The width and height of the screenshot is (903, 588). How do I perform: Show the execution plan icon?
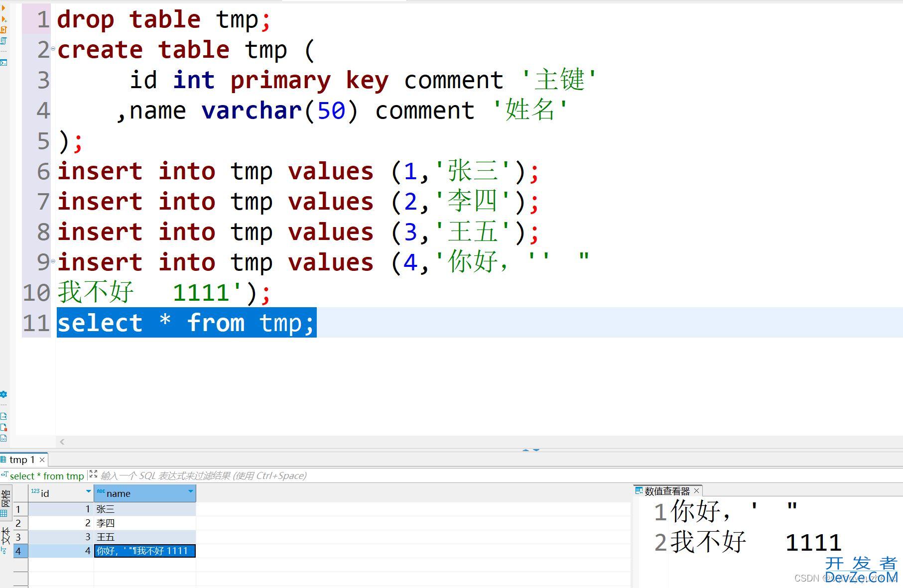pyautogui.click(x=3, y=41)
